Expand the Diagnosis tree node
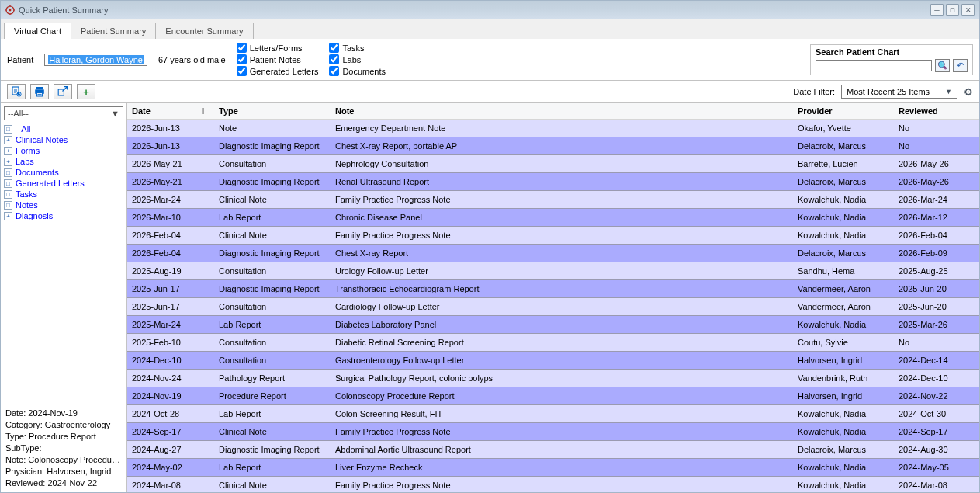This screenshot has width=980, height=493. pos(8,217)
